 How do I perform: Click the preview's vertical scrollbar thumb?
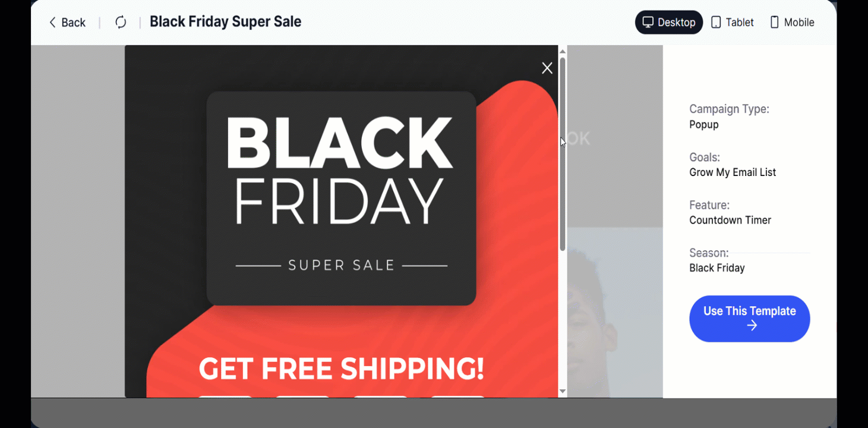coord(563,153)
